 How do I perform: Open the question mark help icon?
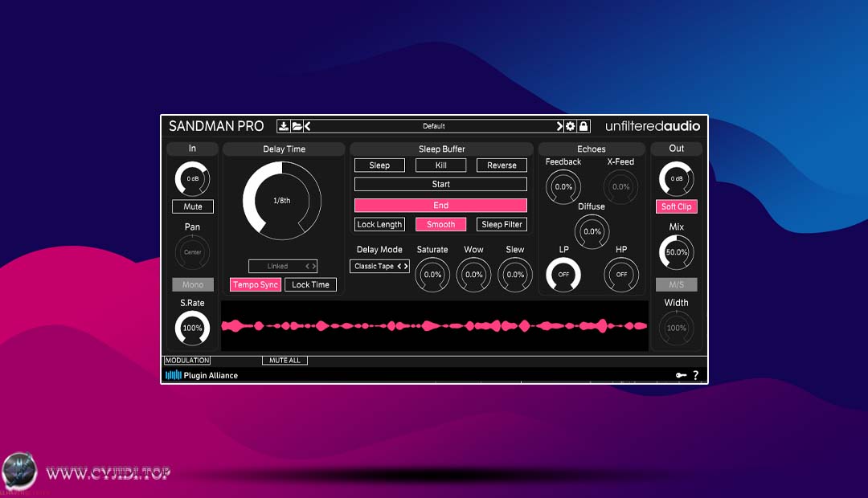pyautogui.click(x=696, y=375)
